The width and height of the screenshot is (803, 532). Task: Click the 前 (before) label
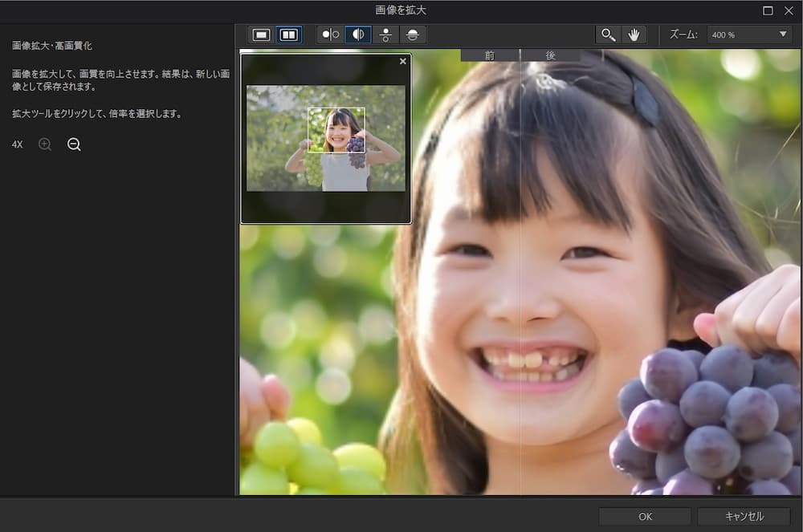[x=490, y=55]
